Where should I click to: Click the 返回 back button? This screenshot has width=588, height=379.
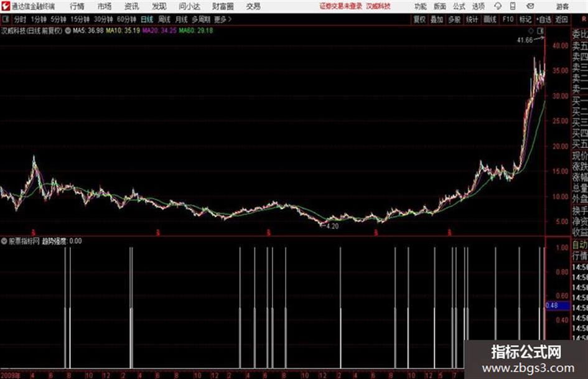tap(561, 19)
